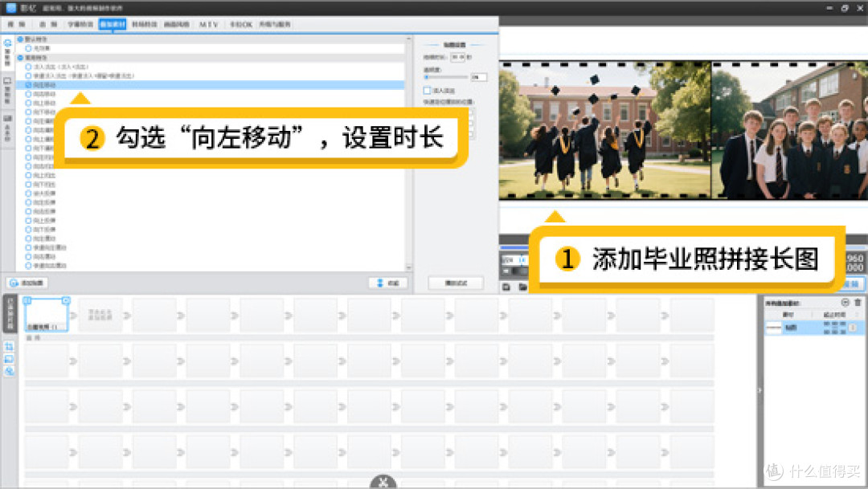The image size is (868, 489).
Task: Select the first clip thumbnail in timeline
Action: pos(46,314)
